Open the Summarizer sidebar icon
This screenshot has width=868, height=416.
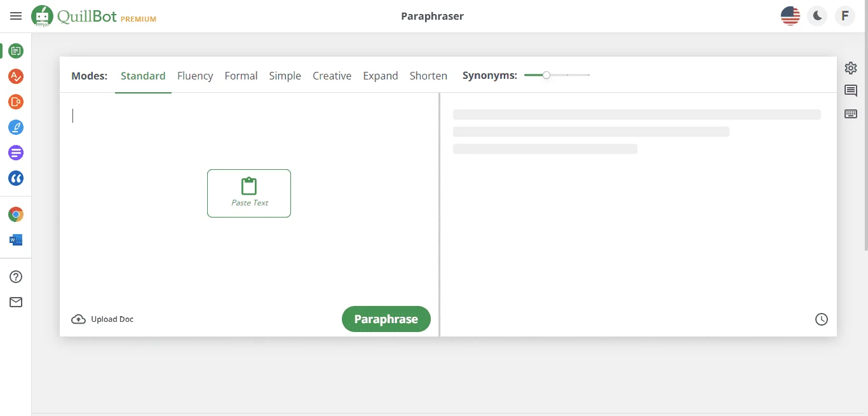pyautogui.click(x=16, y=153)
